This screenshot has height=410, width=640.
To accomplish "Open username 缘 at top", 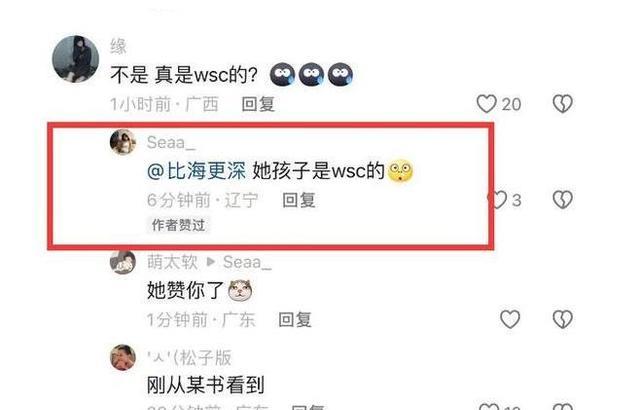I will [x=118, y=47].
